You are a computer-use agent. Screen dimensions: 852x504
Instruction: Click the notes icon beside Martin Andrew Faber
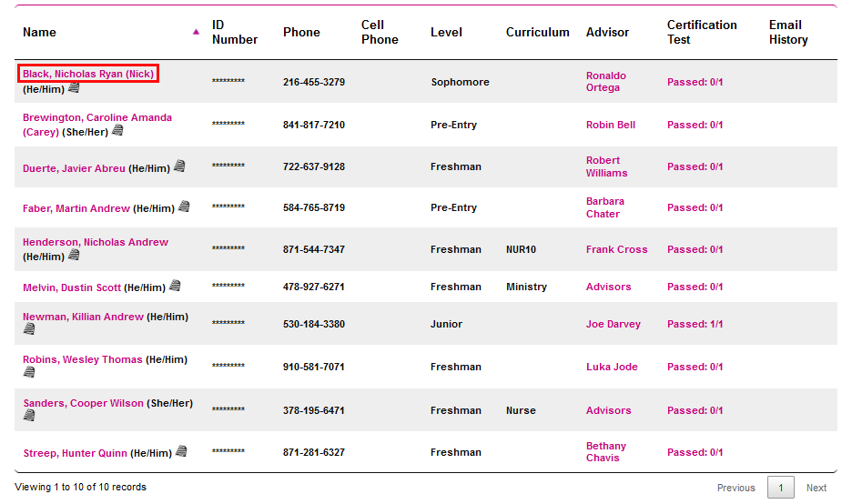[184, 207]
